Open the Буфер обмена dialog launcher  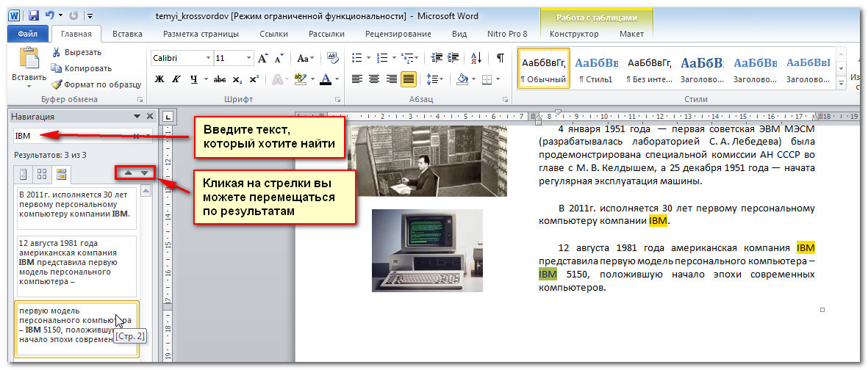click(140, 100)
